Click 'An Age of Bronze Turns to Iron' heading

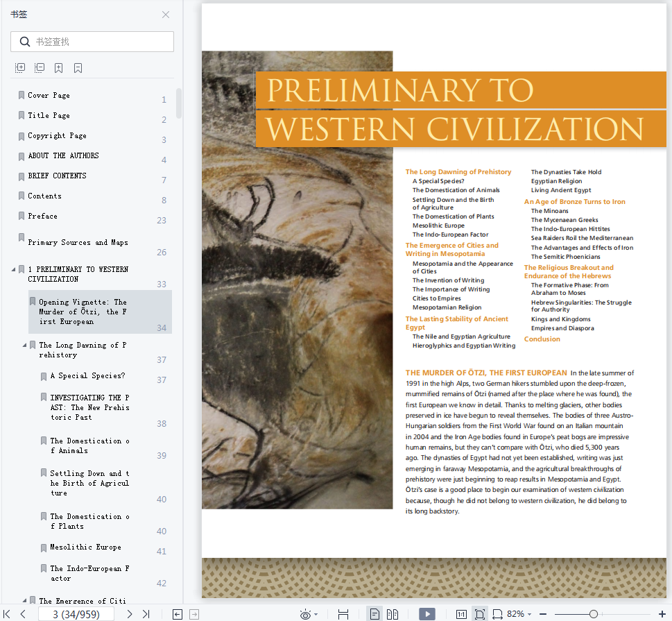(575, 202)
